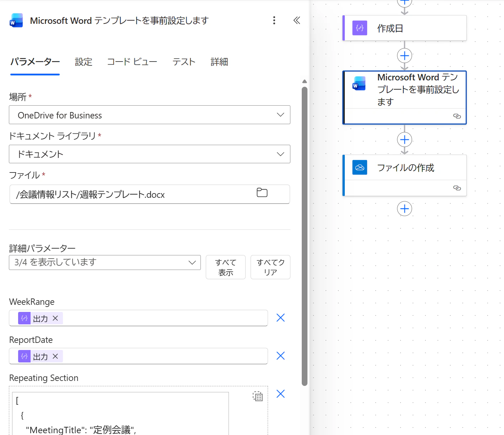Click into the ReportDate input field
Viewport: 504px width, 435px height.
click(138, 356)
